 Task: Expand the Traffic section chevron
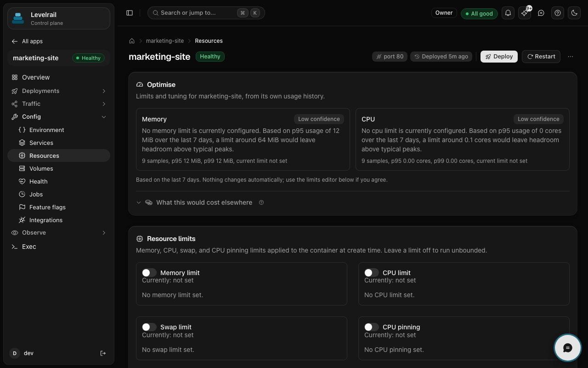104,104
